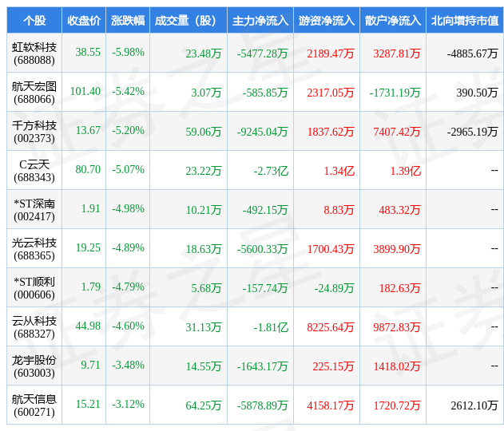The width and height of the screenshot is (504, 431).
Task: Click volume value 23.48万
Action: pos(204,53)
